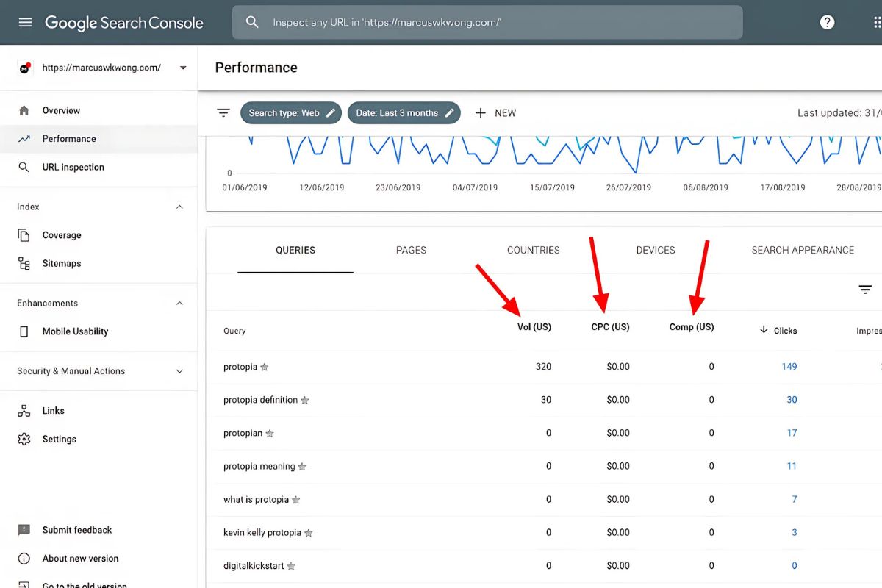
Task: Click the Submit feedback icon
Action: point(24,530)
